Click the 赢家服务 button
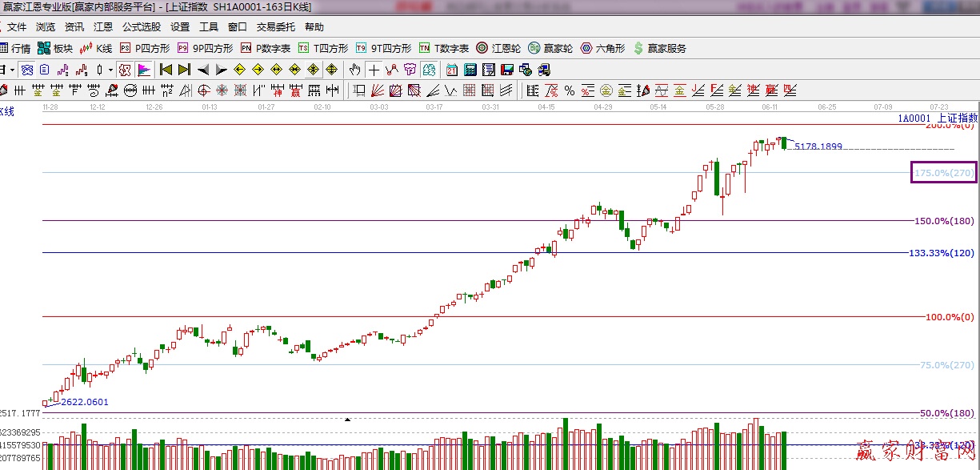Image resolution: width=980 pixels, height=470 pixels. [x=659, y=48]
